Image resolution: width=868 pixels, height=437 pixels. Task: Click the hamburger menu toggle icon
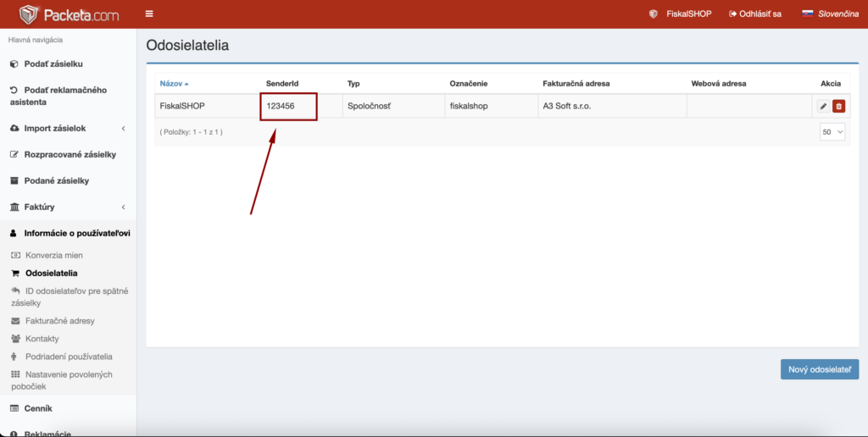(x=149, y=14)
